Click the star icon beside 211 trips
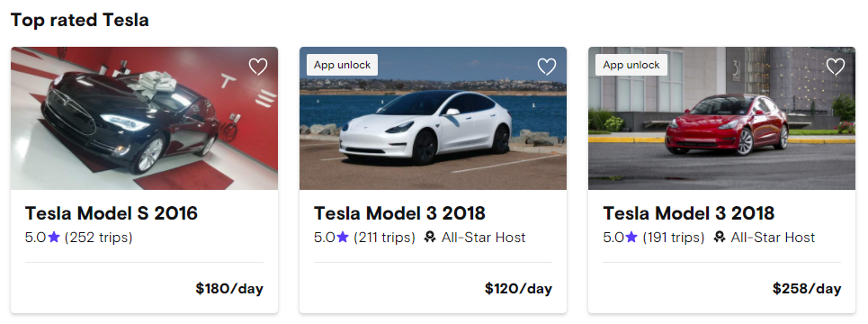The height and width of the screenshot is (324, 868). pos(343,238)
